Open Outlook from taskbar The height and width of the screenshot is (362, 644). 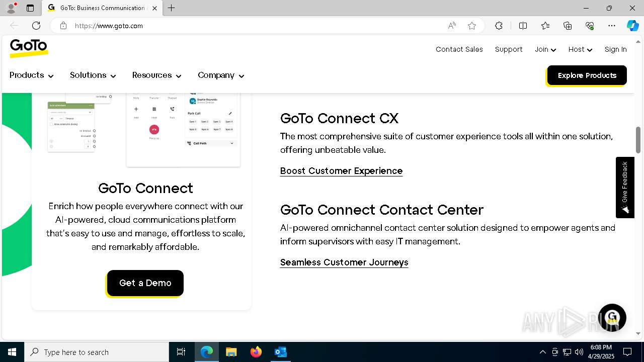pos(280,352)
